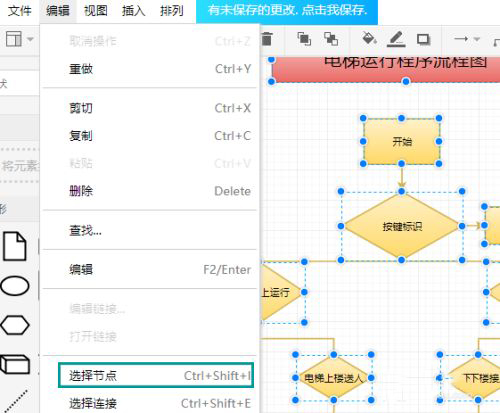The height and width of the screenshot is (413, 500).
Task: Choose 选择节点 from the edit menu
Action: [156, 375]
